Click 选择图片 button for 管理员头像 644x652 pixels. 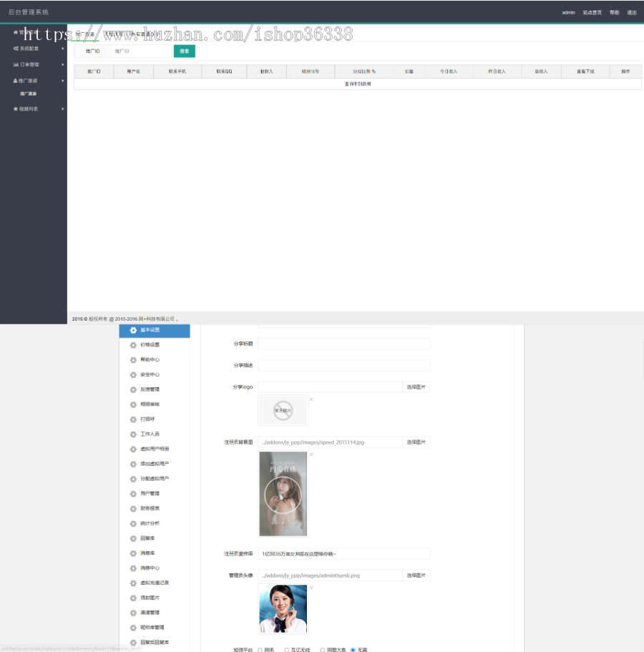coord(416,575)
